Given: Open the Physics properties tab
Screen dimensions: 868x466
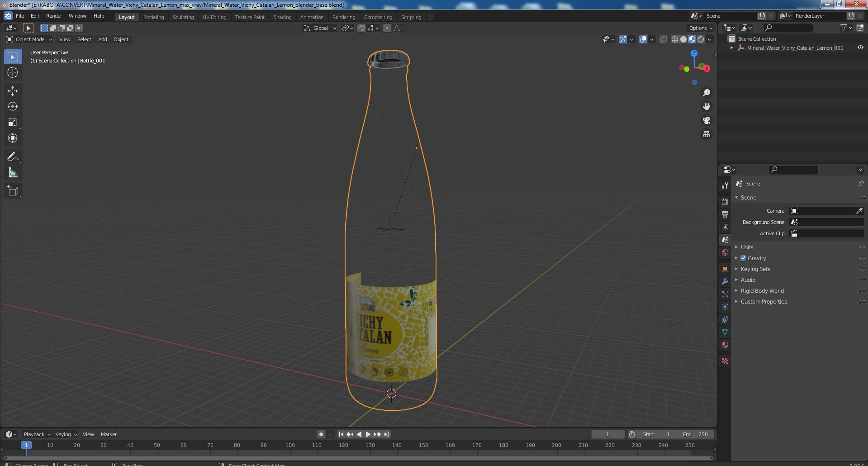Looking at the screenshot, I should point(725,307).
